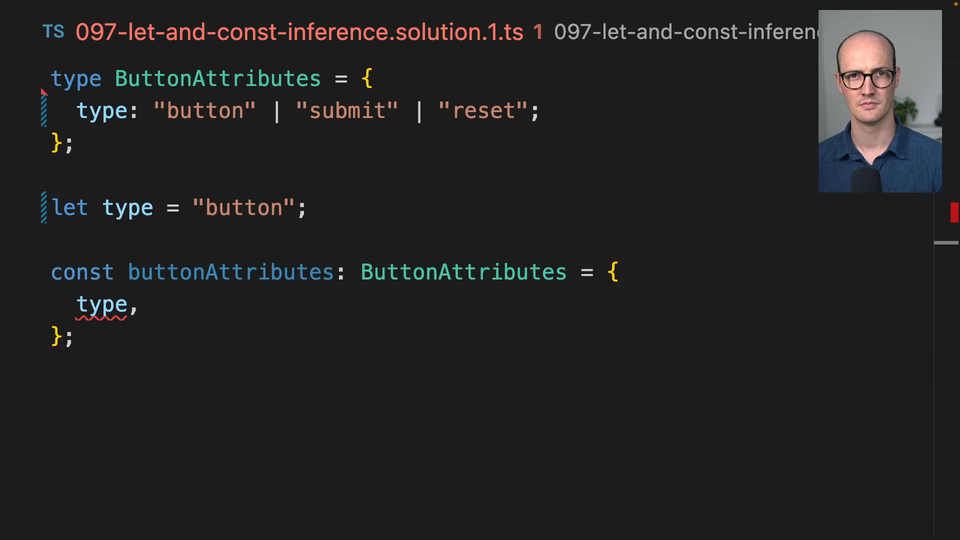Switch to the second 097-let-and-const-inference tab

[x=685, y=32]
